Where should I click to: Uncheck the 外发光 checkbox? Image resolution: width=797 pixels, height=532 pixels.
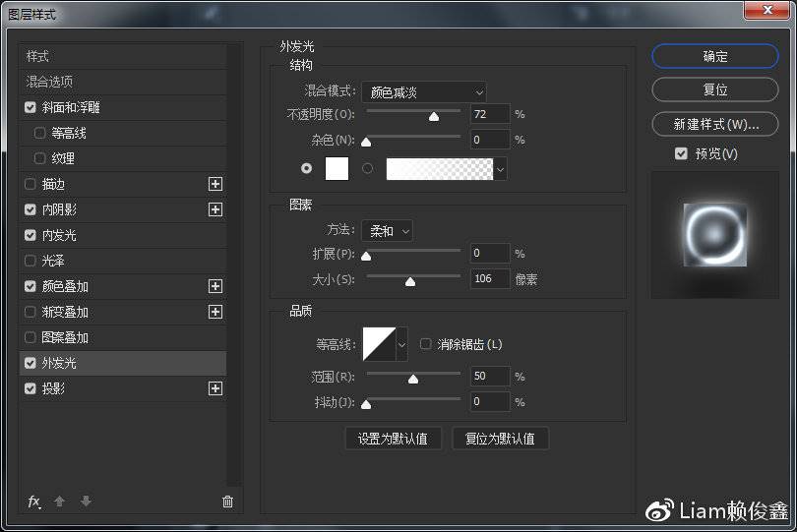(x=31, y=363)
